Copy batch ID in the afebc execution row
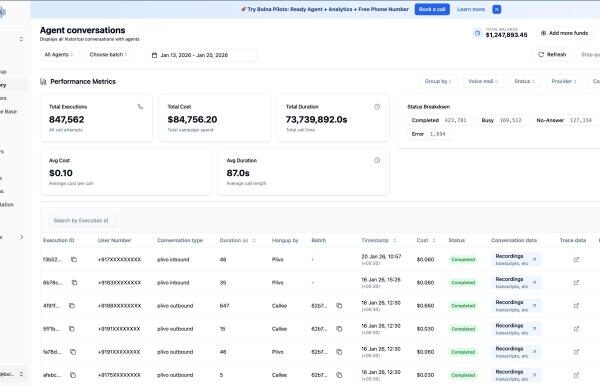600x386 pixels. (x=339, y=375)
